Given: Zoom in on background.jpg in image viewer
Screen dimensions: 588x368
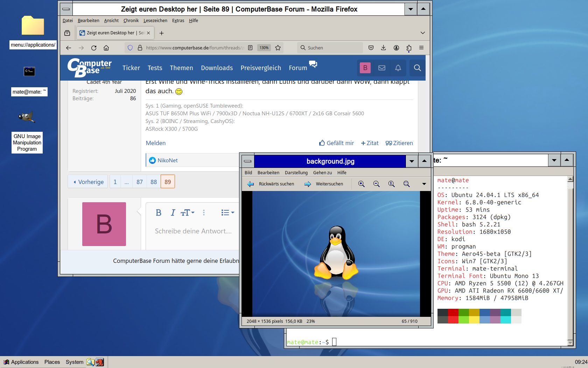Looking at the screenshot, I should 362,184.
